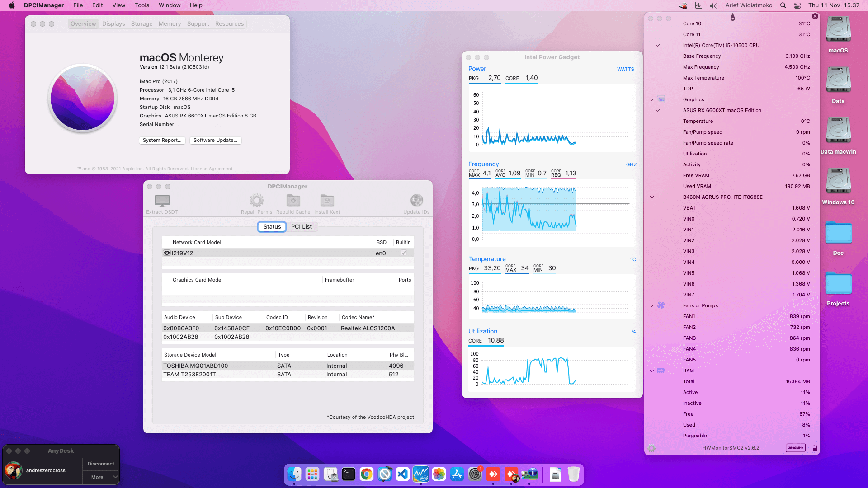Open License Agreement link
Image resolution: width=868 pixels, height=488 pixels.
[212, 169]
